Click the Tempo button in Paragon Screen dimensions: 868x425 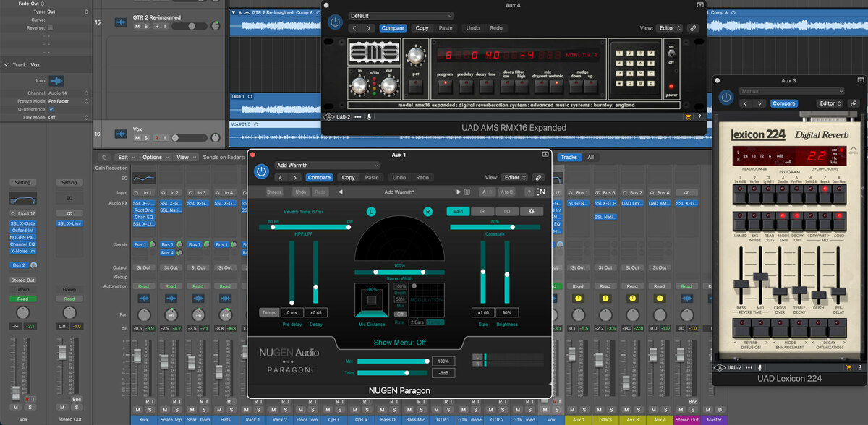[x=268, y=312]
